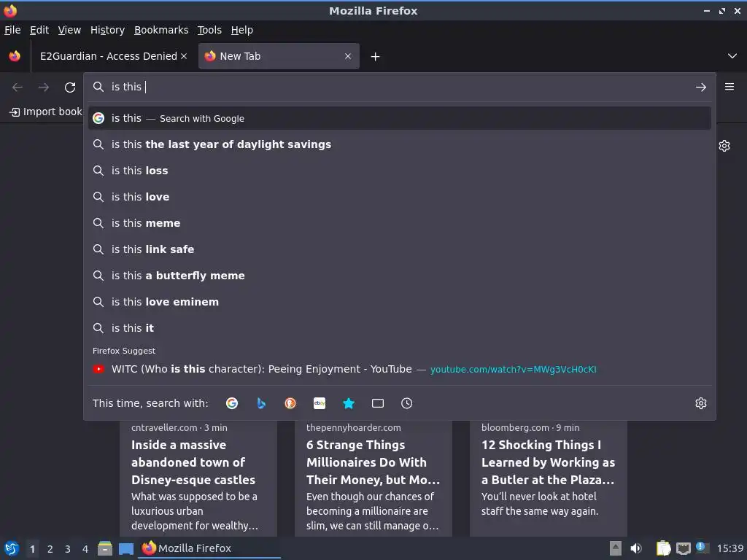Open new tab page settings gear
The height and width of the screenshot is (560, 747).
(724, 146)
